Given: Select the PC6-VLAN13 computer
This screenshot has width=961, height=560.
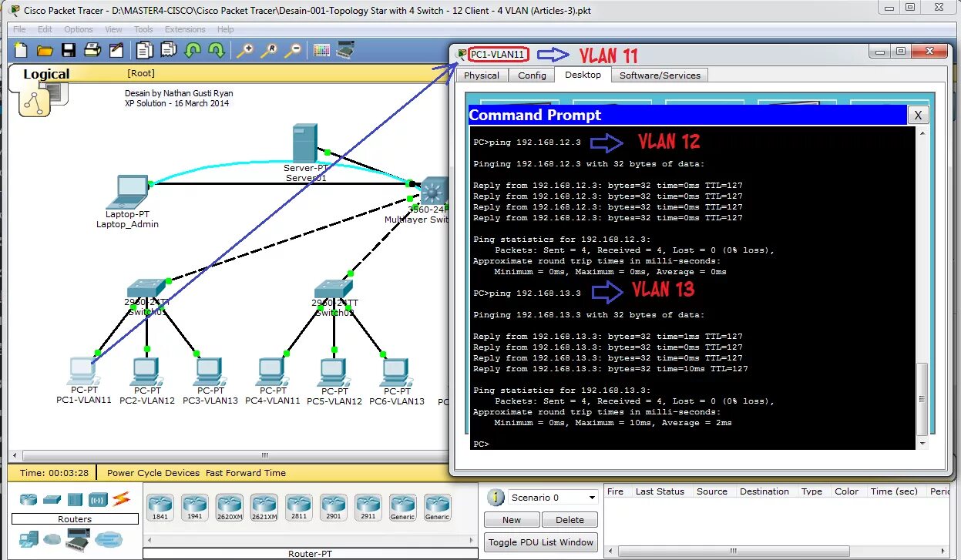Looking at the screenshot, I should click(395, 371).
